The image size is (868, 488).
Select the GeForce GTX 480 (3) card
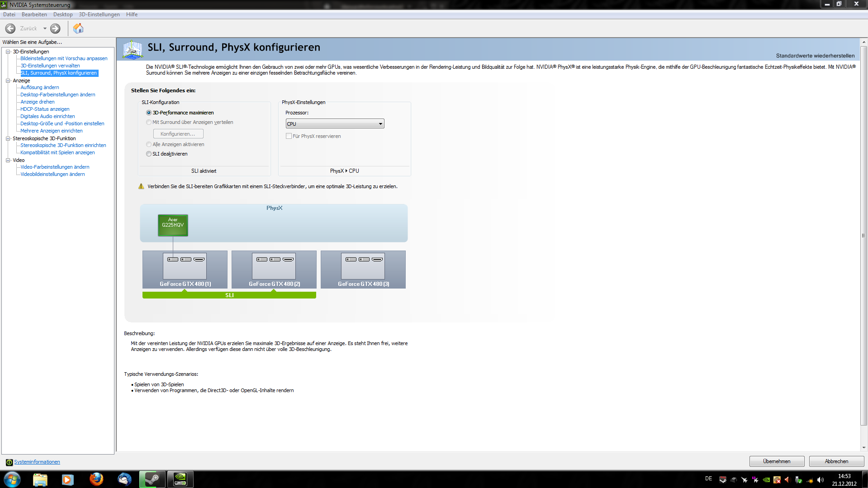(363, 270)
